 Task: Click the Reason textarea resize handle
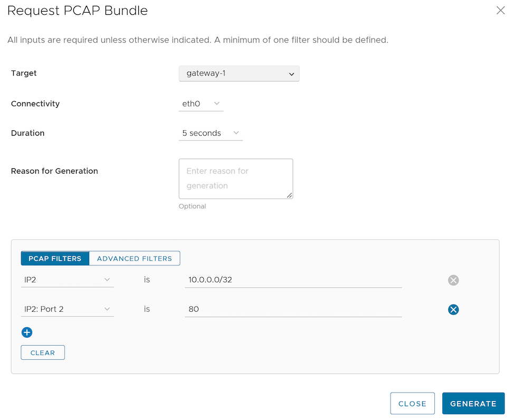click(x=289, y=195)
